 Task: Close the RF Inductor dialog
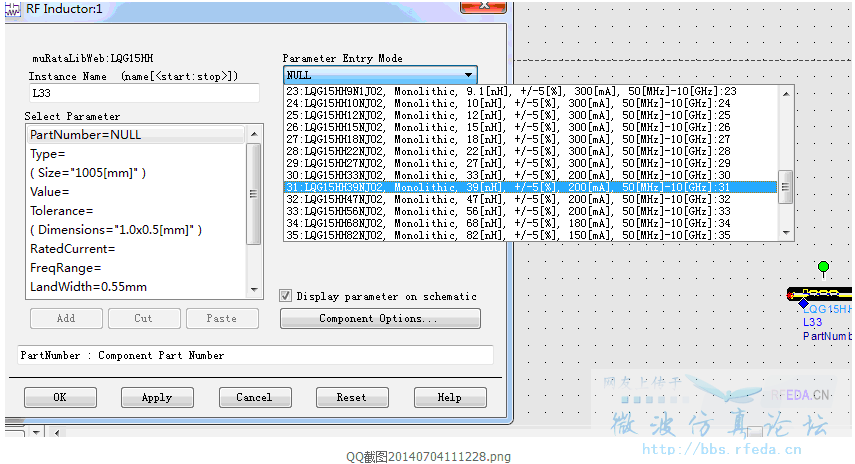pyautogui.click(x=483, y=7)
